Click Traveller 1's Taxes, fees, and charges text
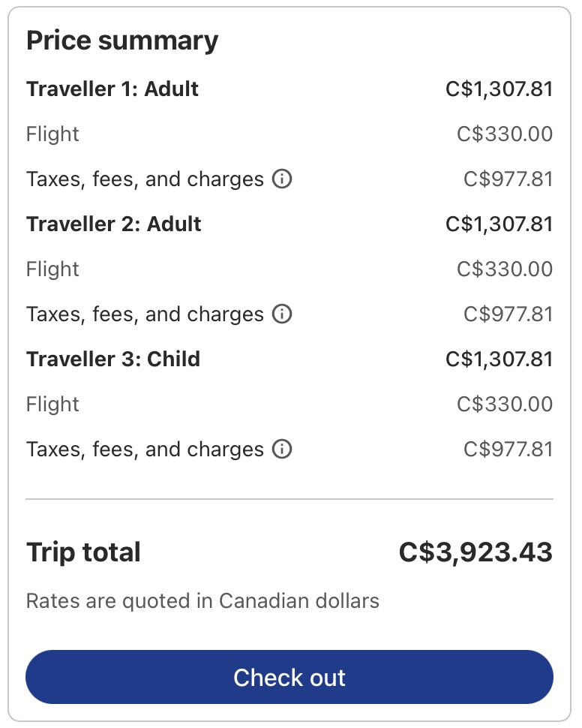The width and height of the screenshot is (582, 728). (145, 179)
